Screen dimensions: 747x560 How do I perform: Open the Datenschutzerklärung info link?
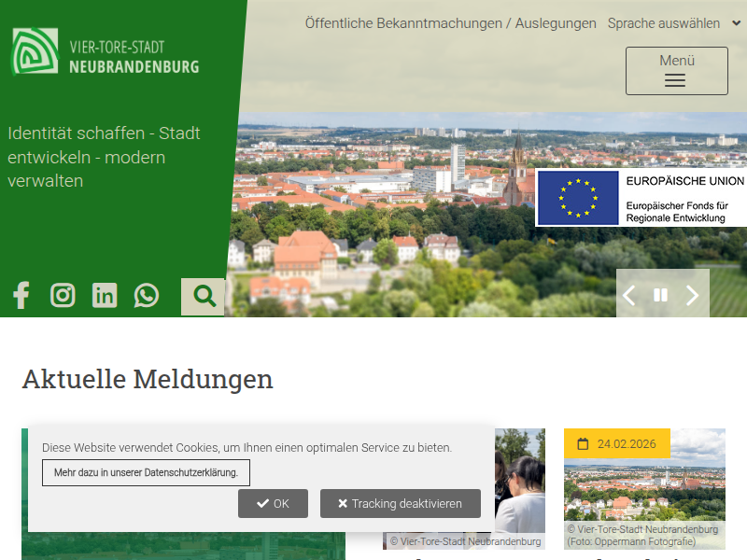coord(146,473)
